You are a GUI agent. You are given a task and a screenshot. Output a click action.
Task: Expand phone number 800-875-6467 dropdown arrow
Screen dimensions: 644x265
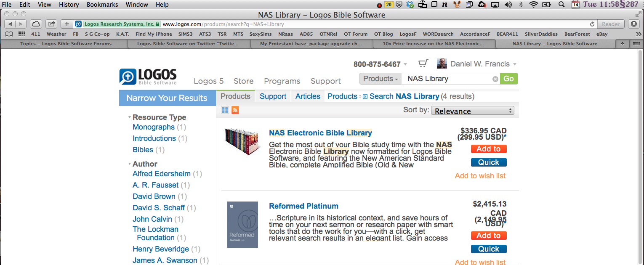405,64
